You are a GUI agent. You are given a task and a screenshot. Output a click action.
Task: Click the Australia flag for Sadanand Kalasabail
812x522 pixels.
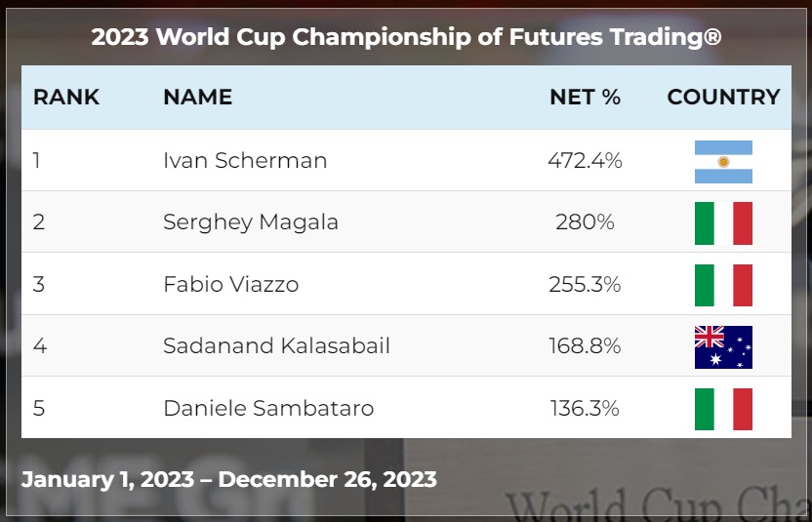[x=723, y=346]
